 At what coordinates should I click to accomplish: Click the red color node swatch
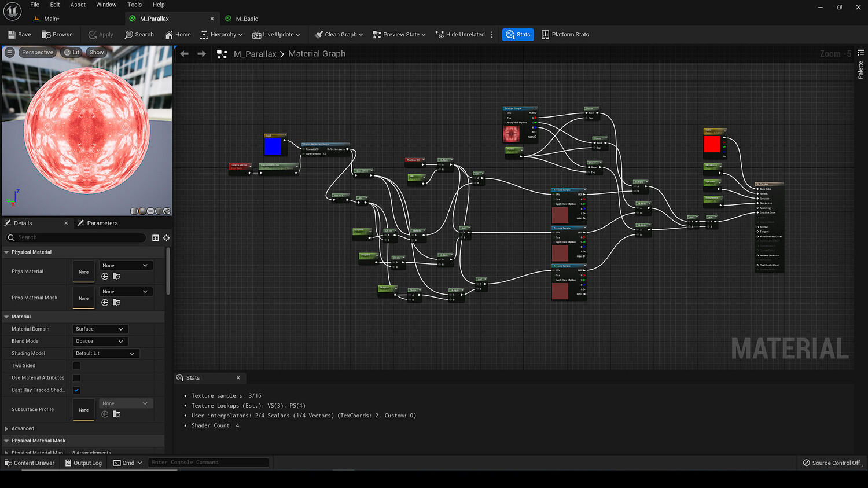712,144
